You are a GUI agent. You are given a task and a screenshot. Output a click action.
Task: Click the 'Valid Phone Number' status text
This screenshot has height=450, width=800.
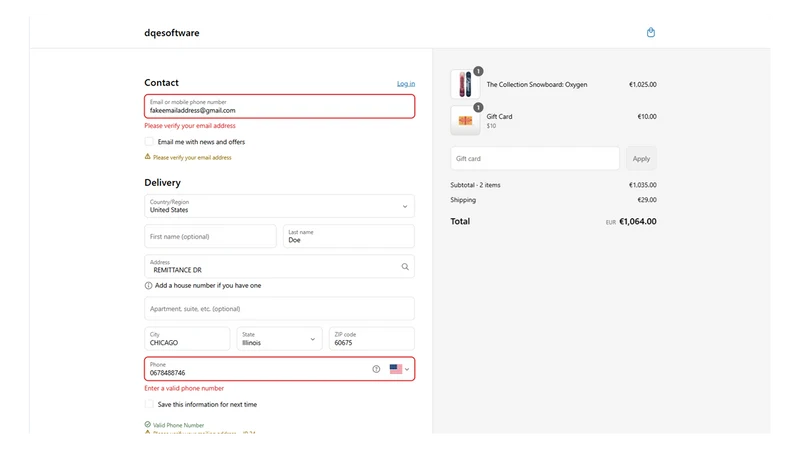178,425
